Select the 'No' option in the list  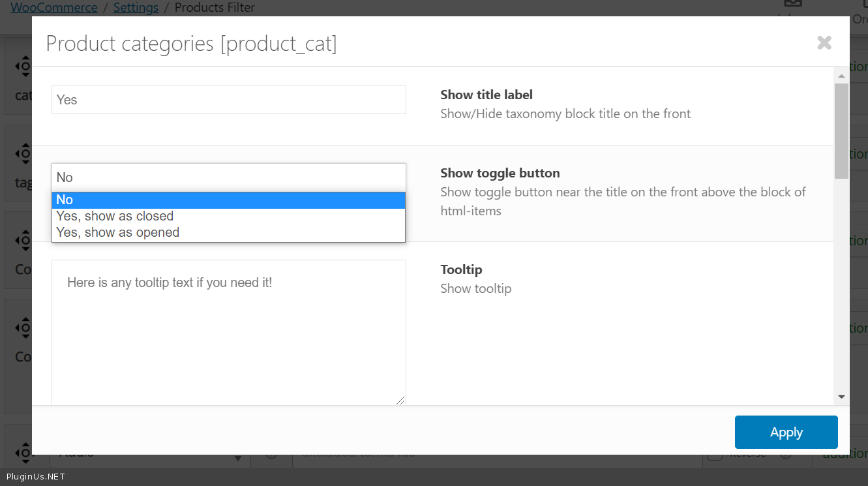(228, 200)
